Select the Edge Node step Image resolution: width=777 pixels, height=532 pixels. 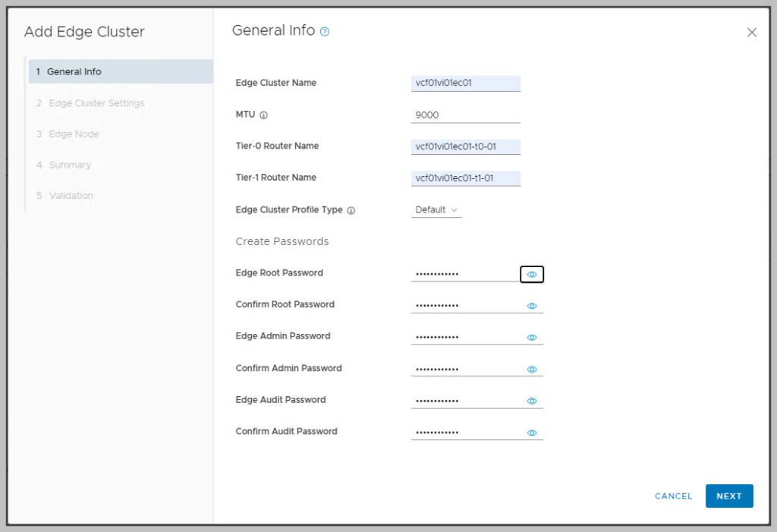(x=74, y=134)
